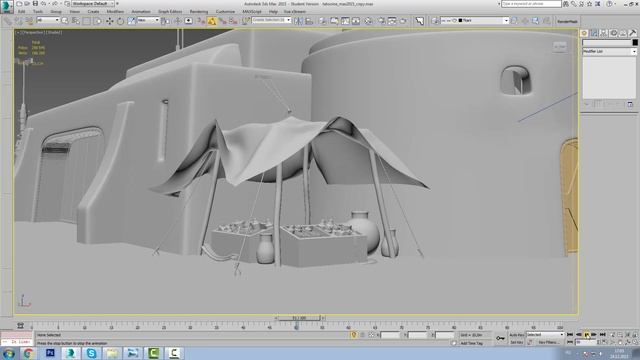
Task: Open the Create menu
Action: pyautogui.click(x=93, y=11)
